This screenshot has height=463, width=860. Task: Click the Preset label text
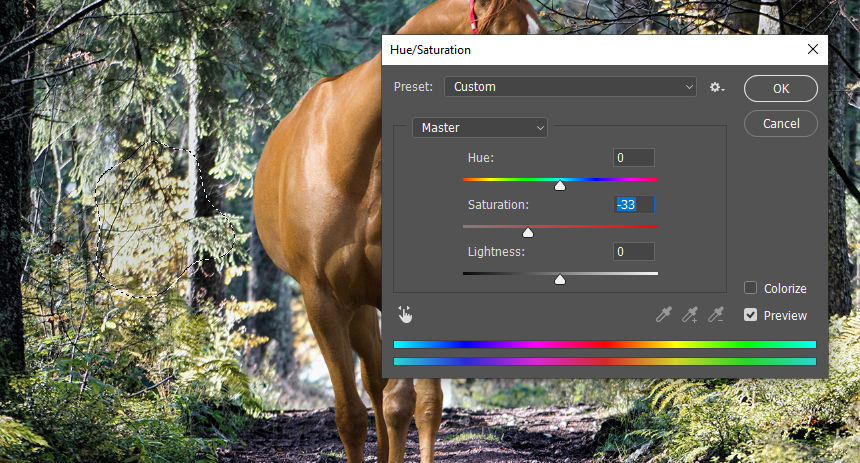point(413,87)
